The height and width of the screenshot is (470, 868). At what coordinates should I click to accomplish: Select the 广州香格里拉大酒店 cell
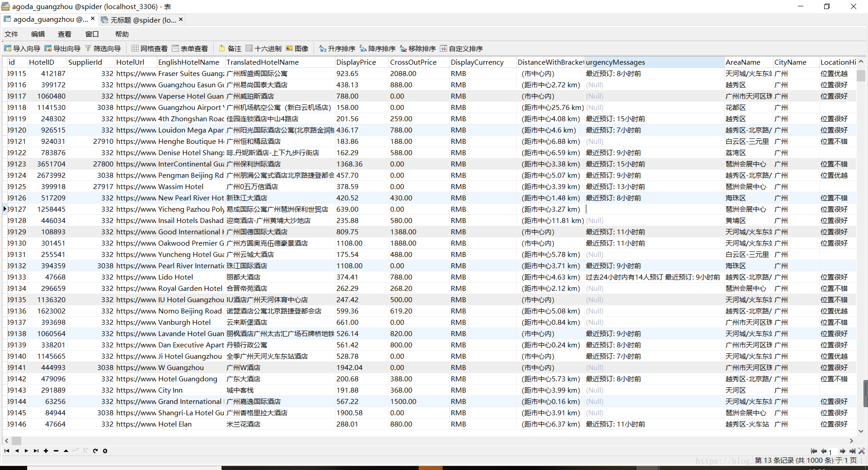pyautogui.click(x=280, y=413)
